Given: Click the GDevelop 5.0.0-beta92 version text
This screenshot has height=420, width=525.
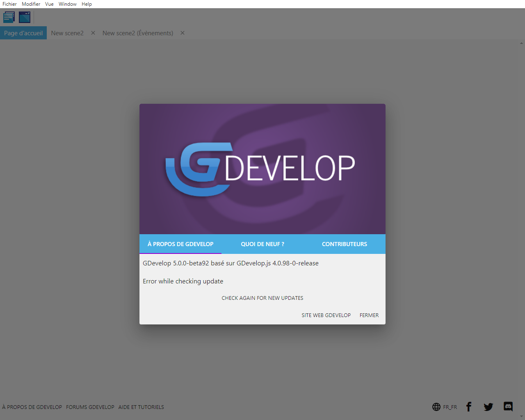Looking at the screenshot, I should [231, 263].
